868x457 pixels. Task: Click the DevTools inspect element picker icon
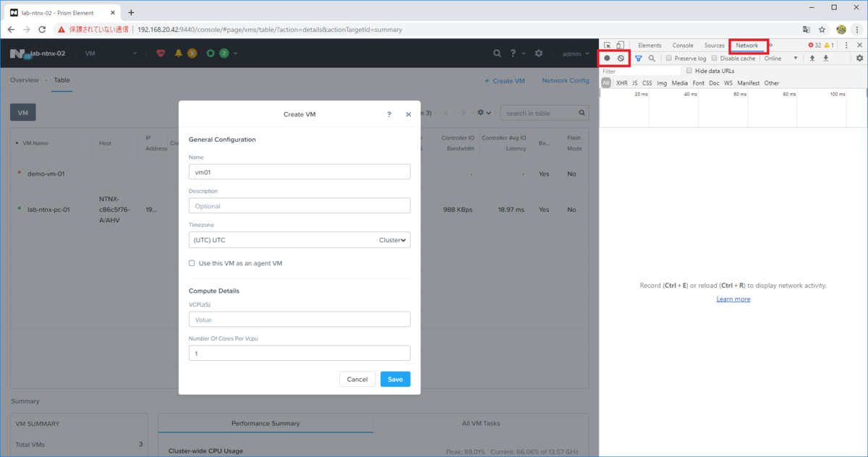[x=608, y=45]
